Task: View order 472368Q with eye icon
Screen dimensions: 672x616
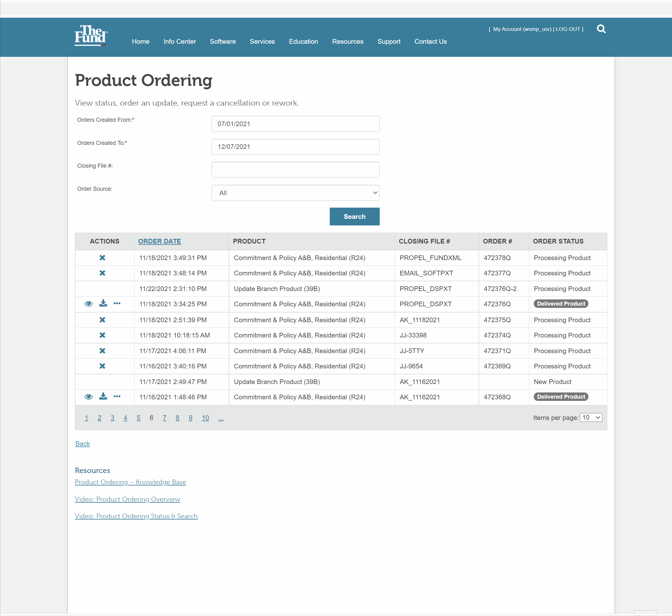Action: (88, 397)
